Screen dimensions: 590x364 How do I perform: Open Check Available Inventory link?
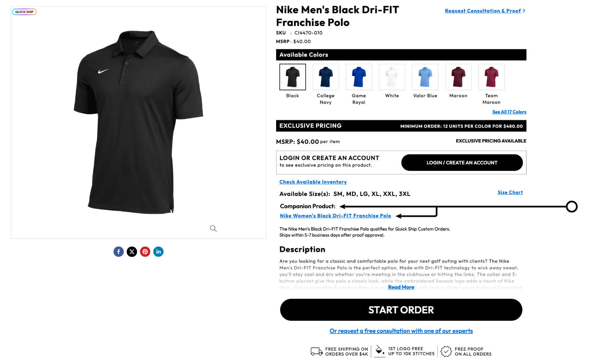click(313, 182)
